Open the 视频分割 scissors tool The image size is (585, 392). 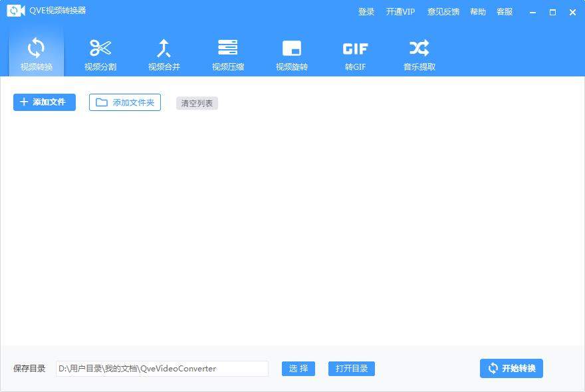[100, 48]
